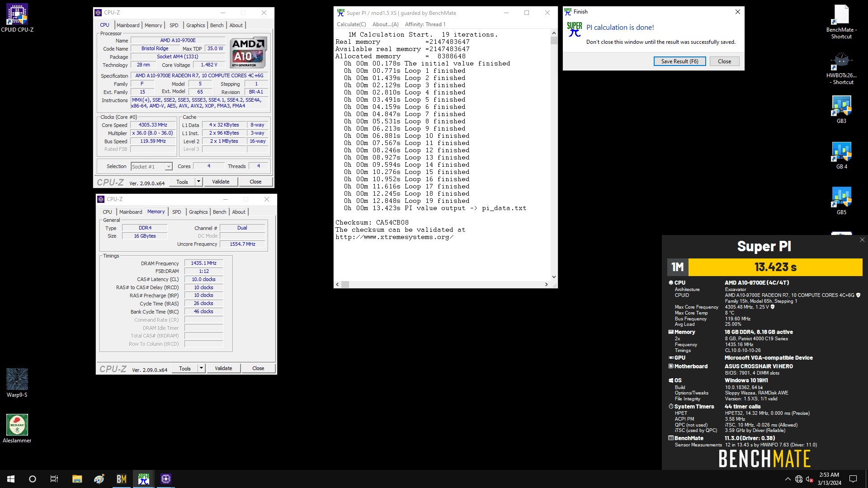Image resolution: width=868 pixels, height=488 pixels.
Task: Open SPD tab in lower CPU-Z
Action: 177,212
